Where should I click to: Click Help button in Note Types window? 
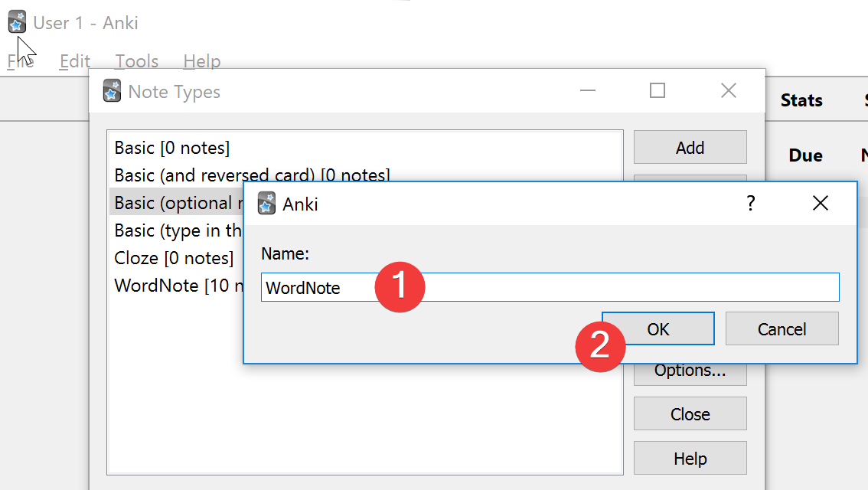[x=690, y=458]
